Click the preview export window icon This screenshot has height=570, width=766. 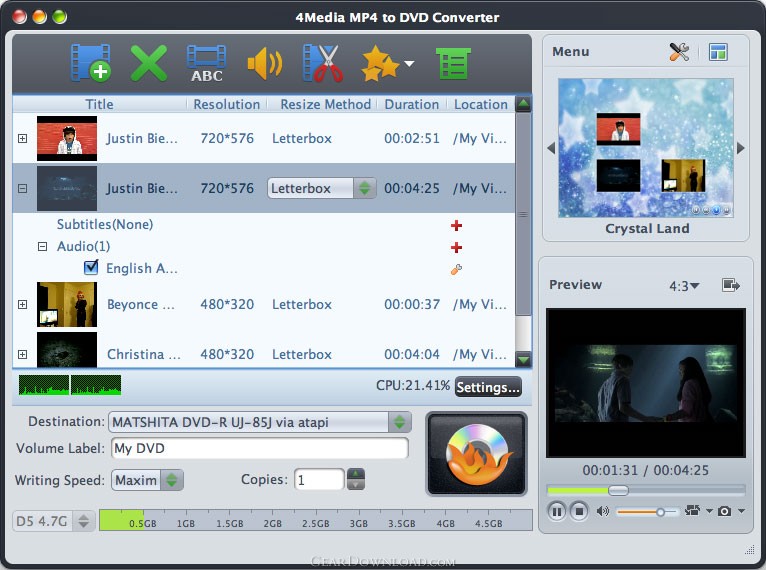(x=731, y=285)
